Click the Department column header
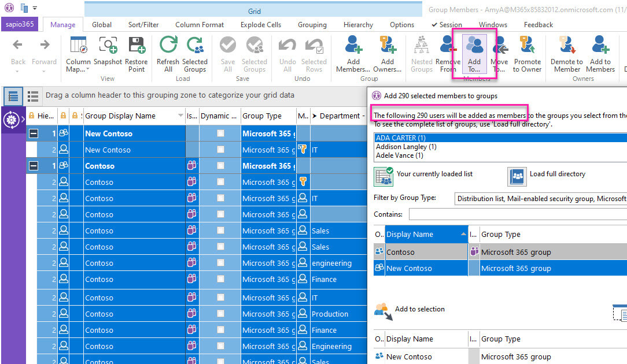 (338, 116)
